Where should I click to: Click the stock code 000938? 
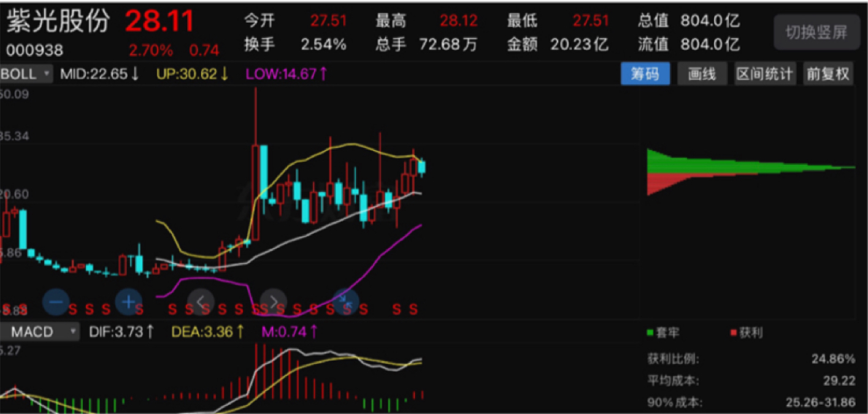tap(35, 50)
